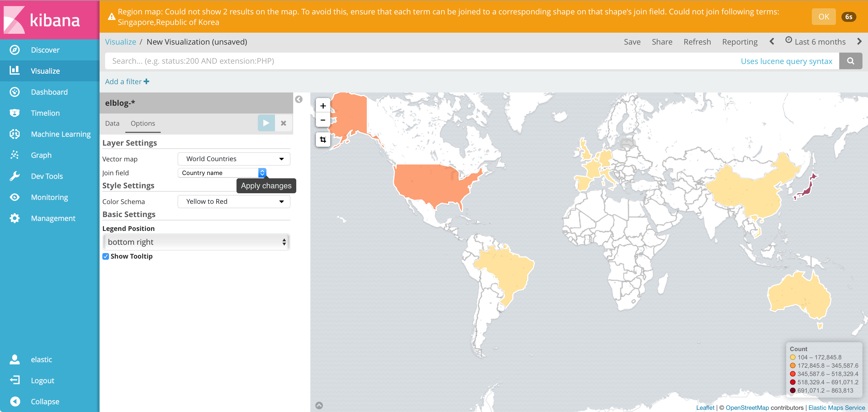Switch to the Data tab

pos(112,123)
